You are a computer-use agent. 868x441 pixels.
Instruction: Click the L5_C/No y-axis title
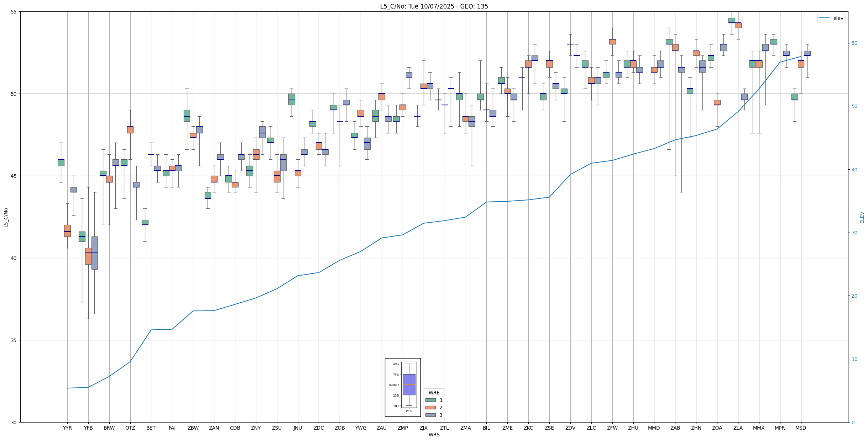tap(6, 217)
